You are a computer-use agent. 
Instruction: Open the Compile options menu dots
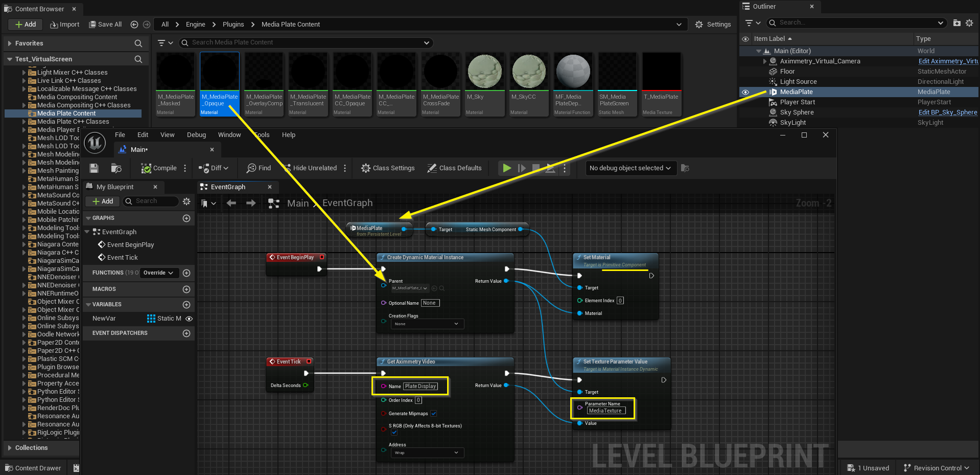(185, 168)
